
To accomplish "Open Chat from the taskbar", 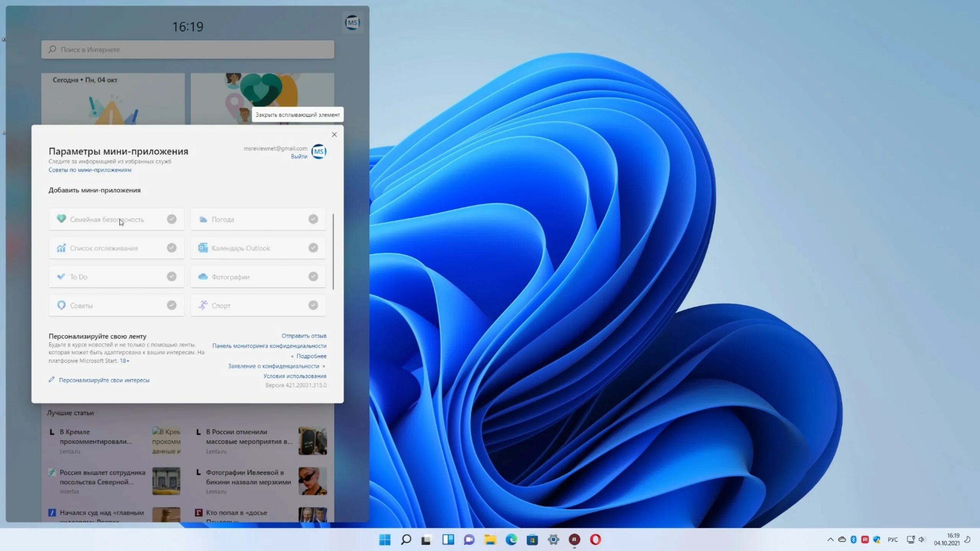I will tap(469, 540).
